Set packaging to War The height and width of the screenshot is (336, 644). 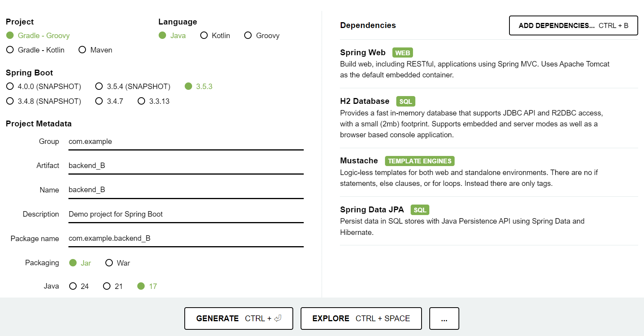117,263
